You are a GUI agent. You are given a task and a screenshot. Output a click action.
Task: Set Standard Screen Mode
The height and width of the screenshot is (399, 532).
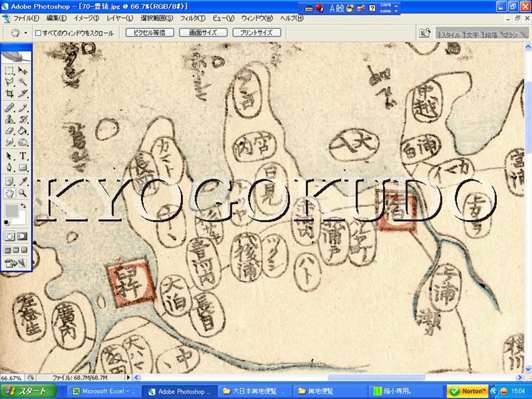(7, 250)
